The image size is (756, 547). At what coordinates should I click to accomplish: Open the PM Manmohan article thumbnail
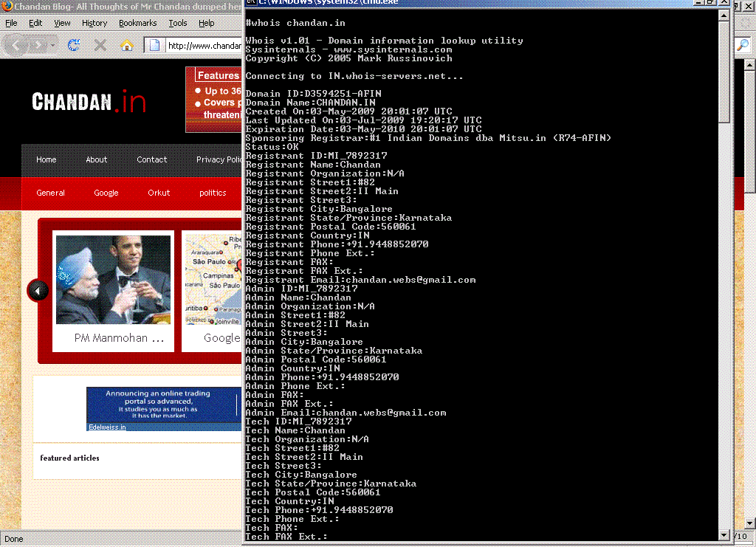tap(113, 280)
